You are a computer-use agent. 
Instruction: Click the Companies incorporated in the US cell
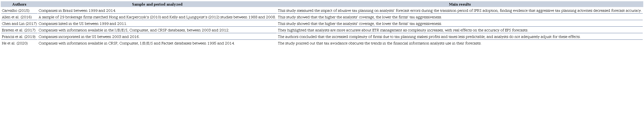(89, 37)
